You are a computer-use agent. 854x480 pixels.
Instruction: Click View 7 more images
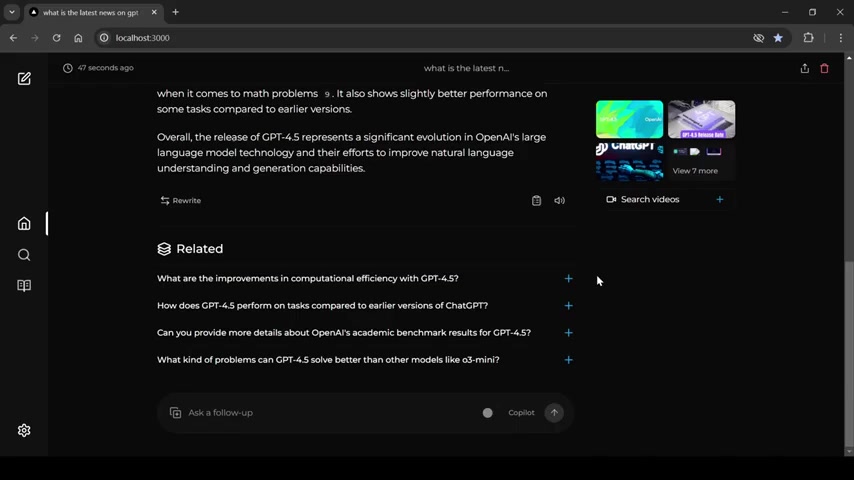[702, 161]
